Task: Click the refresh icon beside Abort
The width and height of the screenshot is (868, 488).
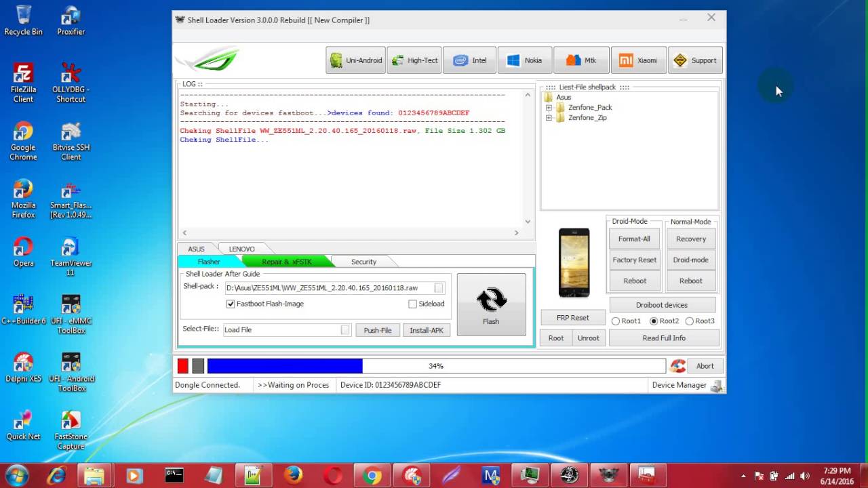Action: [677, 366]
